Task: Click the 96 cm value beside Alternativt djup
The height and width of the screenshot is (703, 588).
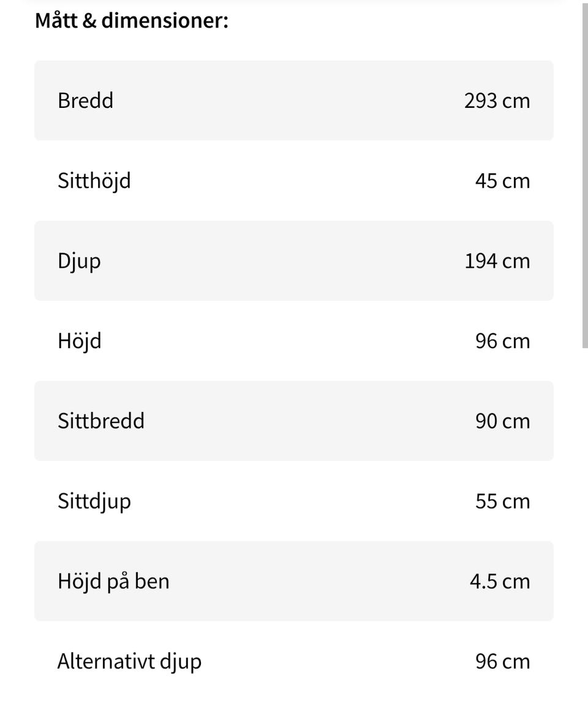Action: [x=502, y=661]
